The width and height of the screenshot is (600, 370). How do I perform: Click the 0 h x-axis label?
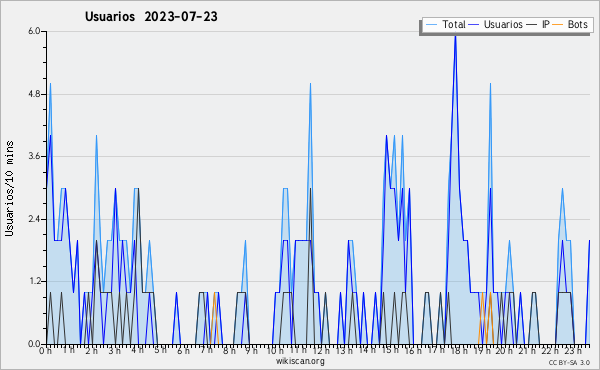(46, 350)
